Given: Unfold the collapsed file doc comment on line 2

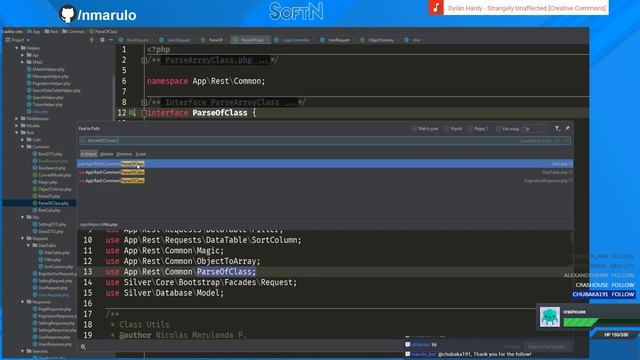Looking at the screenshot, I should [144, 60].
